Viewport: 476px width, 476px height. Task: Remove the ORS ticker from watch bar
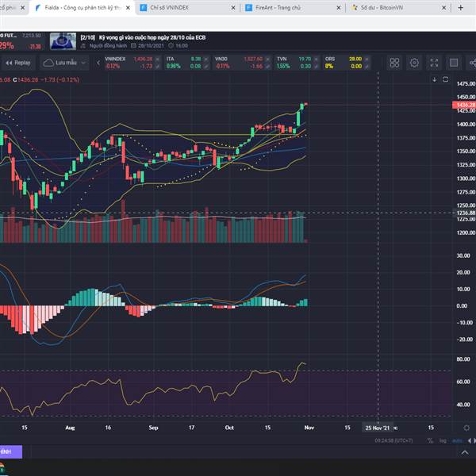[x=367, y=59]
